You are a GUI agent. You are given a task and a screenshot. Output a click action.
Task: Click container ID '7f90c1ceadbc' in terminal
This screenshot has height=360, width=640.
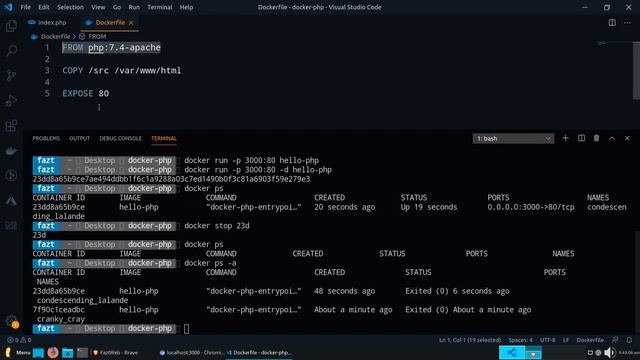59,310
